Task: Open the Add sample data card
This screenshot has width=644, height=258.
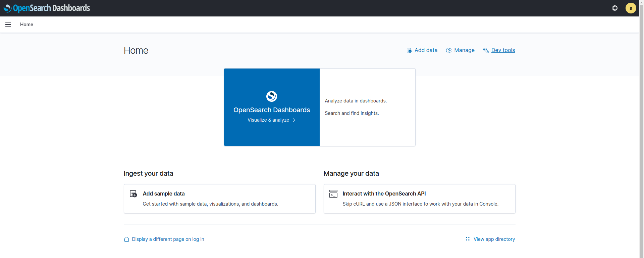Action: 219,199
